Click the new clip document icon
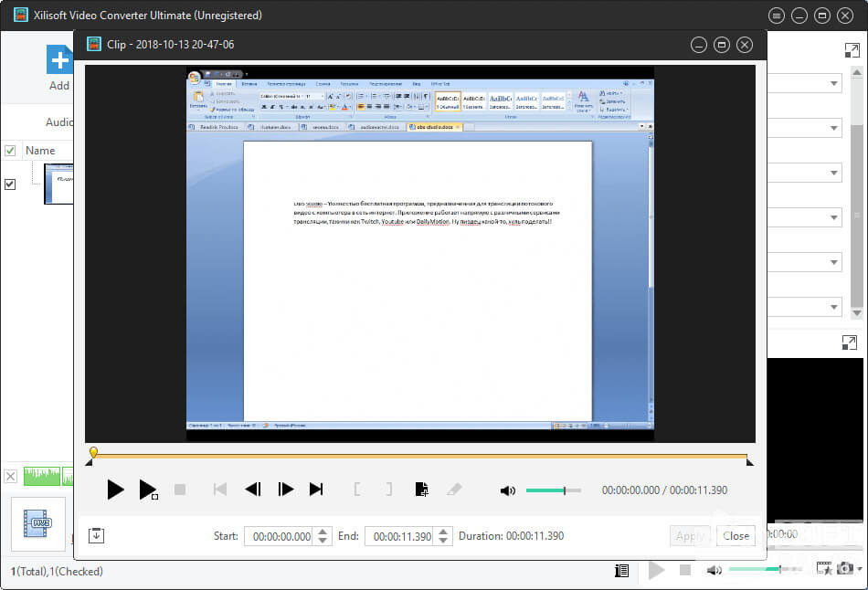Image resolution: width=868 pixels, height=590 pixels. coord(421,490)
